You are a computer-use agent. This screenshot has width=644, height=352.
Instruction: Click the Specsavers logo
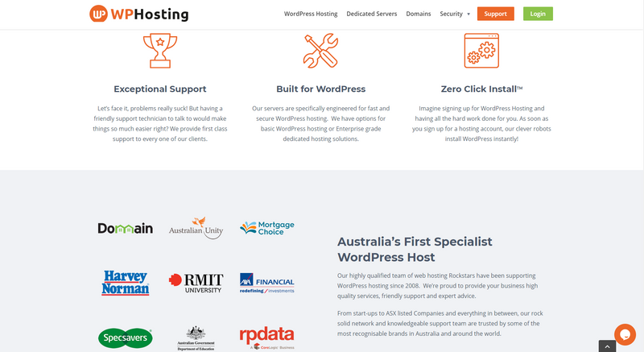126,338
